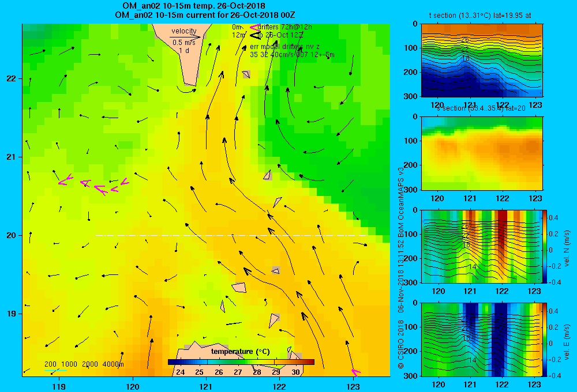Click longitude label 122 under main map
This screenshot has height=392, width=577.
point(280,386)
